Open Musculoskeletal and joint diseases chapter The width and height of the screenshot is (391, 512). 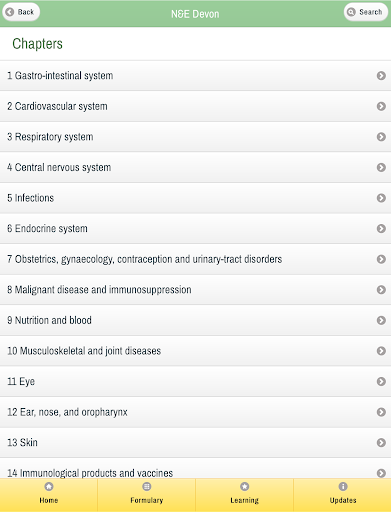click(x=195, y=351)
